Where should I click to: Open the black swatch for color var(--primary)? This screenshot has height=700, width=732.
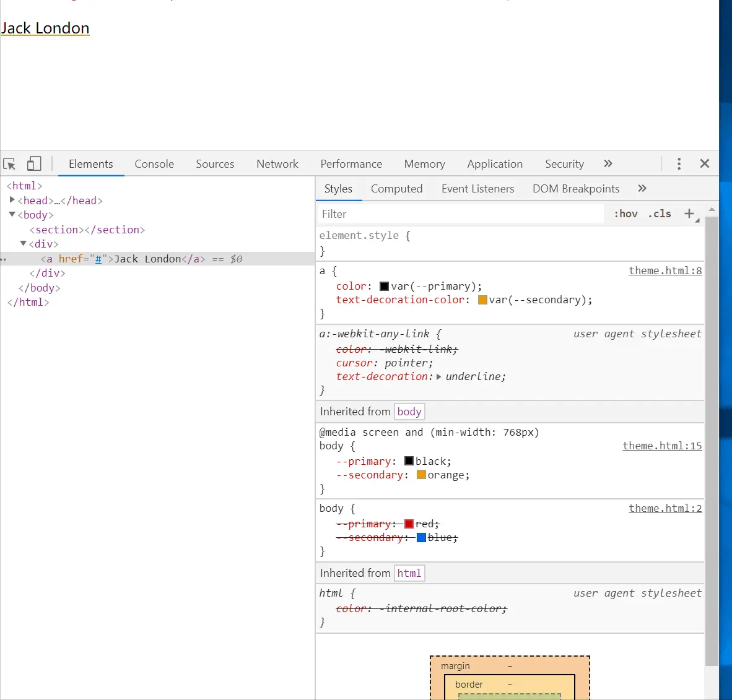coord(384,286)
